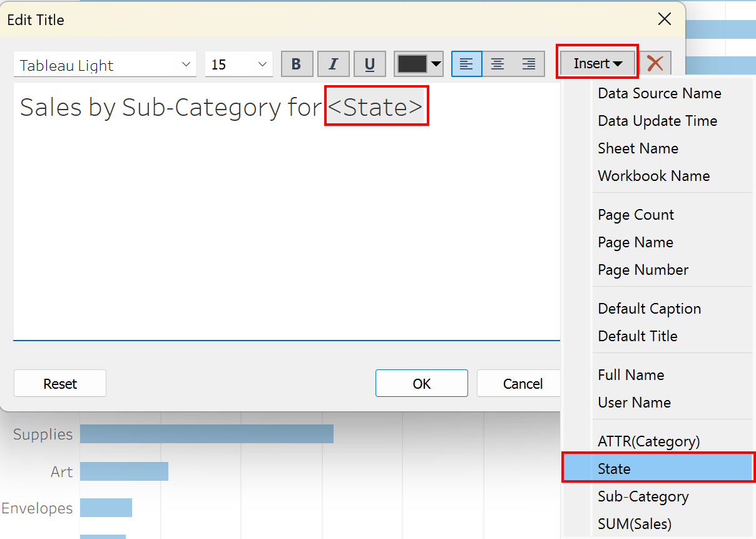Toggle bold formatting in Edit Title
Image resolution: width=756 pixels, height=539 pixels.
(297, 64)
